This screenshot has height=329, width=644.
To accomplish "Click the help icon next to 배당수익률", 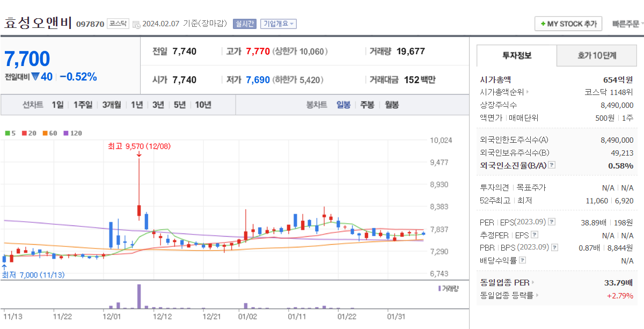I will 523,260.
